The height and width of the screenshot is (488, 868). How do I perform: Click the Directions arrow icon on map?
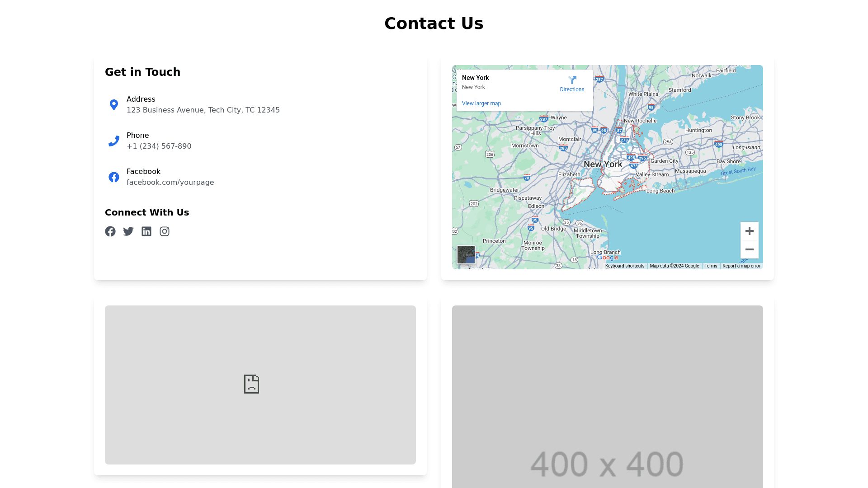[x=572, y=80]
